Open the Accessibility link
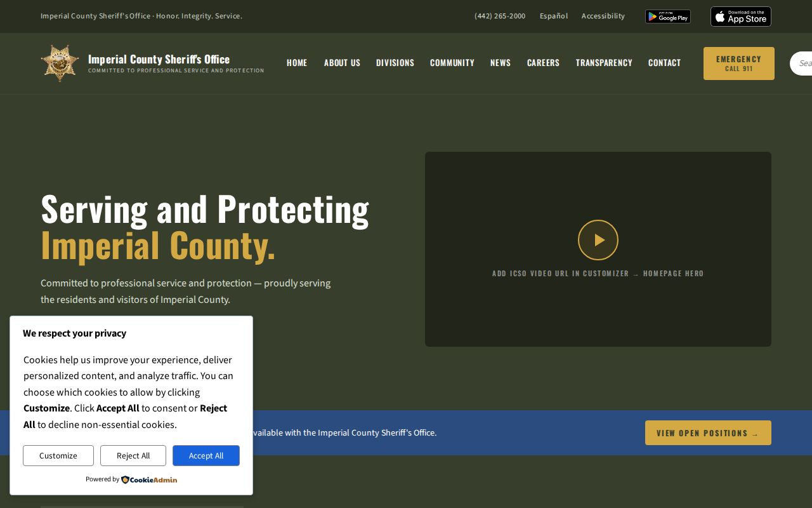Image resolution: width=812 pixels, height=508 pixels. tap(603, 17)
